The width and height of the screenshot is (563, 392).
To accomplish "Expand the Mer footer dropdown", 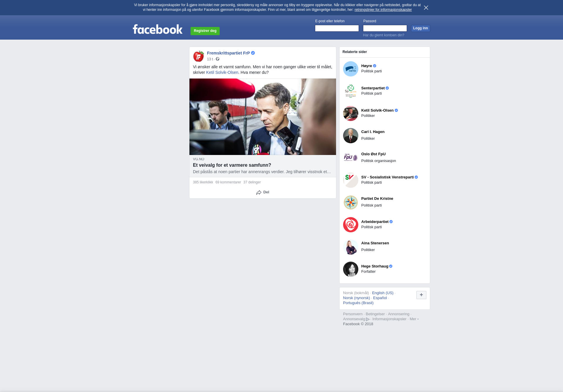I will click(x=414, y=319).
